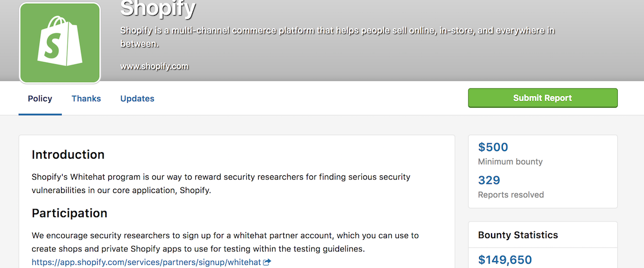Open the www.shopify.com website link
Screen dimensions: 644x268
(x=155, y=67)
